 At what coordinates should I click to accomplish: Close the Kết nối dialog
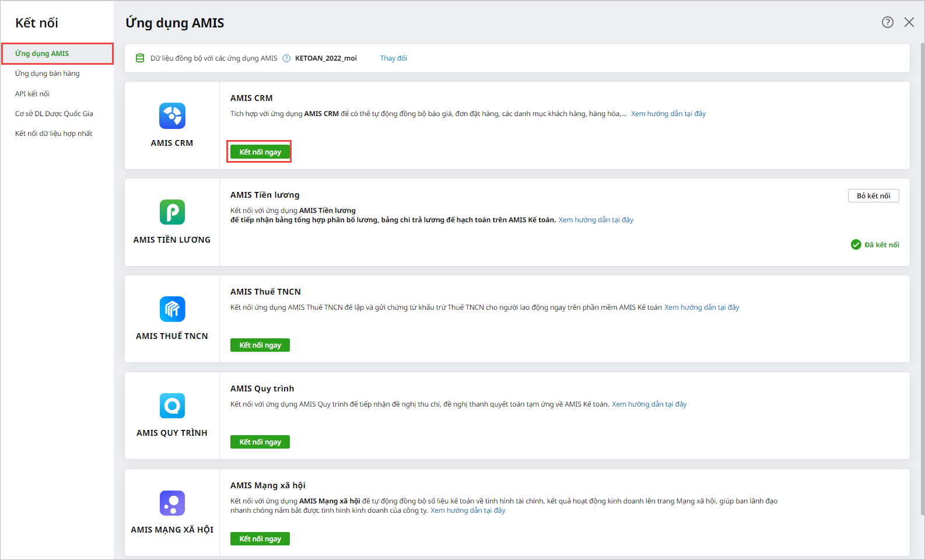(x=909, y=22)
